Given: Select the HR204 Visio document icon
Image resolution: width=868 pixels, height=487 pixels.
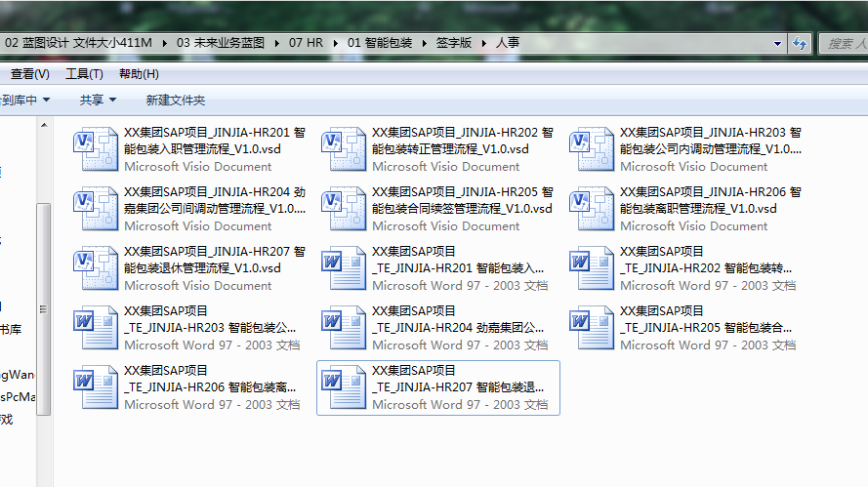Looking at the screenshot, I should 96,209.
